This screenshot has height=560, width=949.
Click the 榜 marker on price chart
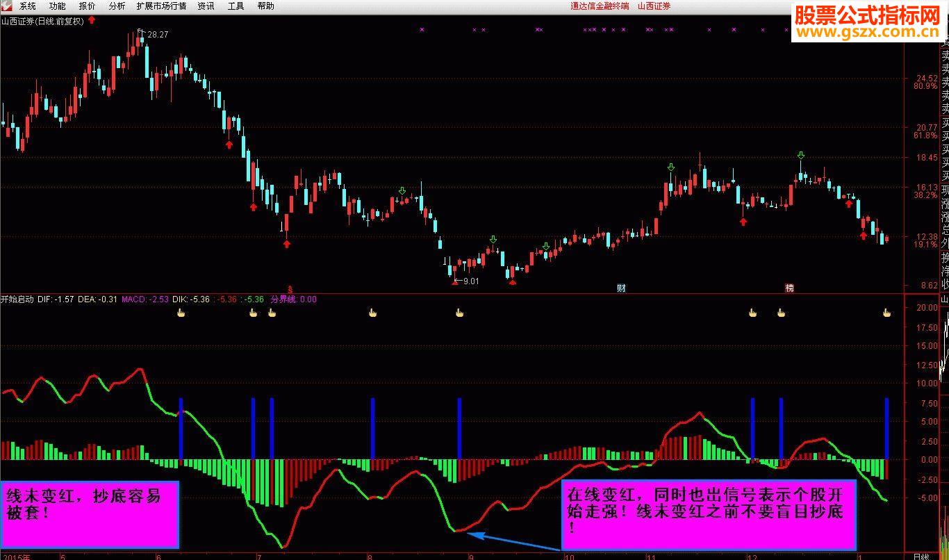(789, 288)
